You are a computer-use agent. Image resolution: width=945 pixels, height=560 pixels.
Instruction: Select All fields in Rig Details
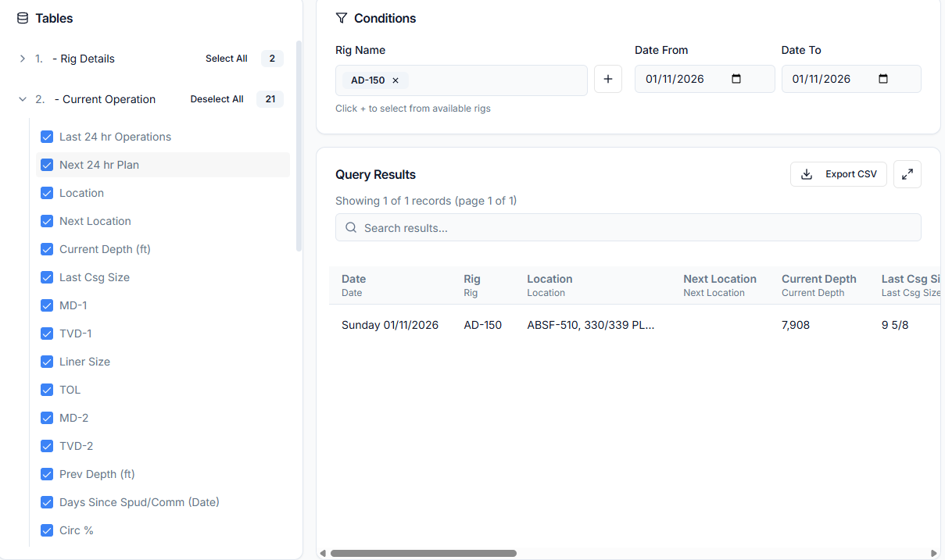pyautogui.click(x=226, y=59)
